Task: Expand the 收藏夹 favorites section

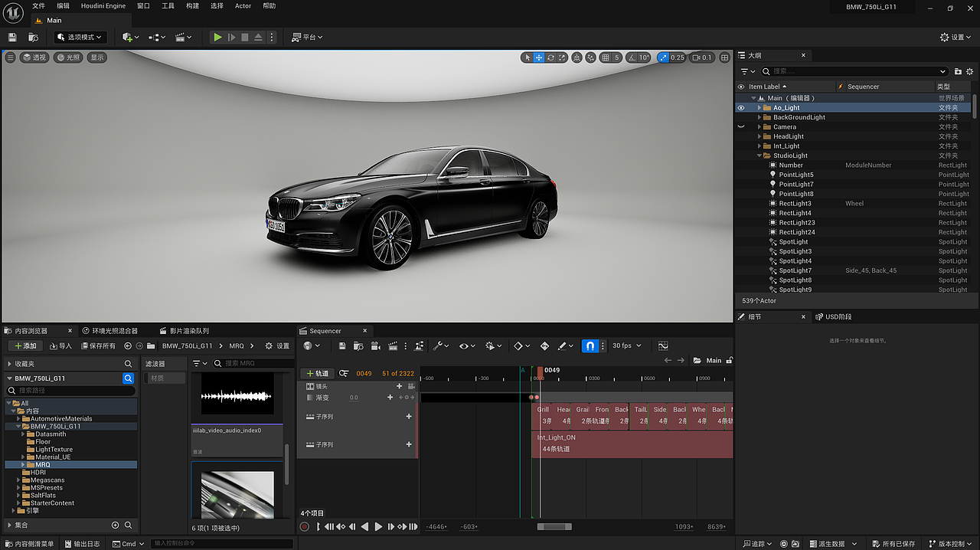Action: tap(9, 364)
